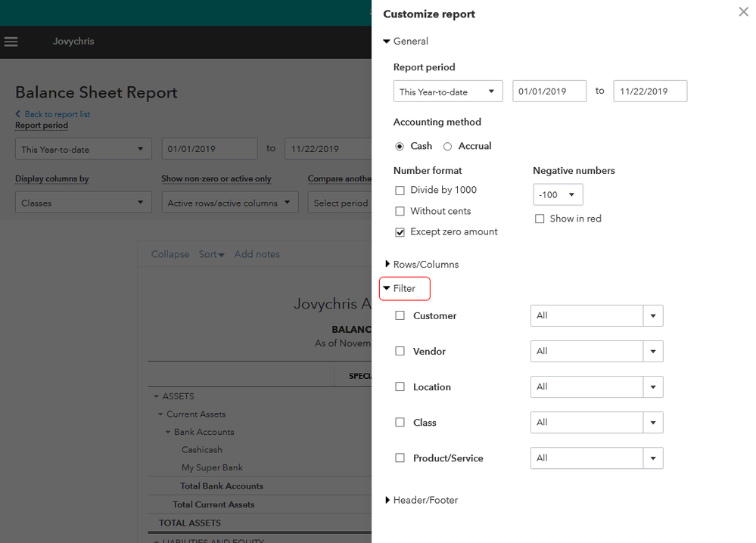Open the Class filter dropdown arrow
Screen dimensions: 756x543
pyautogui.click(x=653, y=423)
